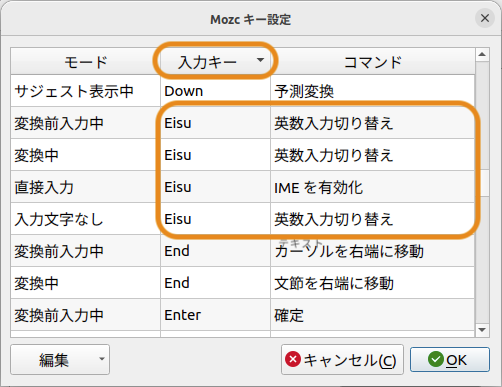Click the キャンセル button

[342, 360]
